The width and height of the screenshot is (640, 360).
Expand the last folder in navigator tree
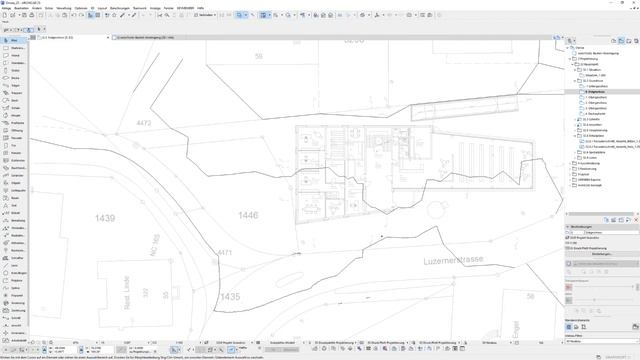point(570,185)
